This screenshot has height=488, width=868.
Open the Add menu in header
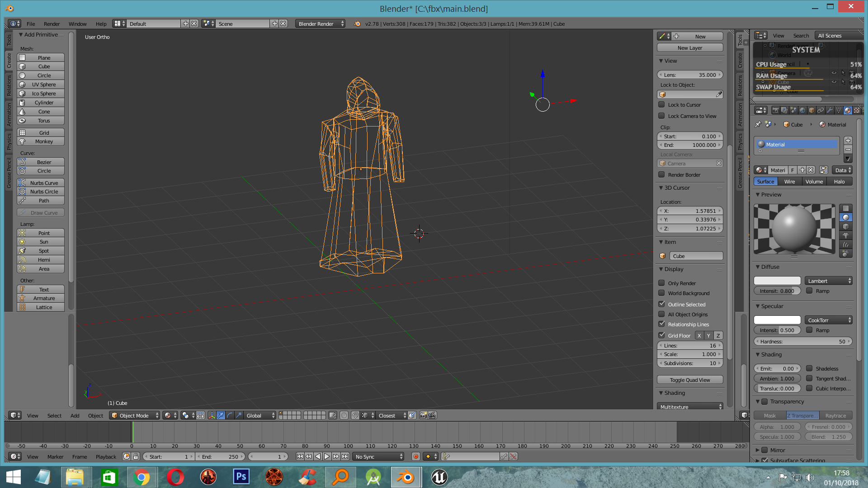[74, 415]
